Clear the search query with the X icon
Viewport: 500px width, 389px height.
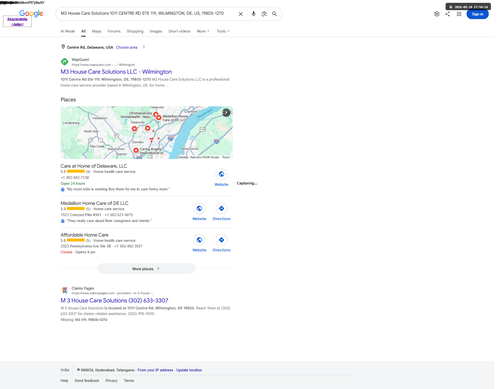click(x=241, y=14)
